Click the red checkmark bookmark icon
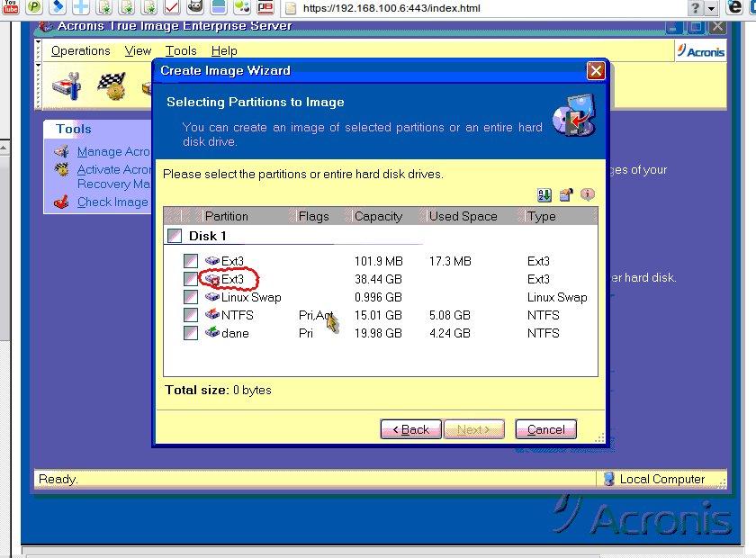Screen dimensions: 756x558 pos(172,7)
